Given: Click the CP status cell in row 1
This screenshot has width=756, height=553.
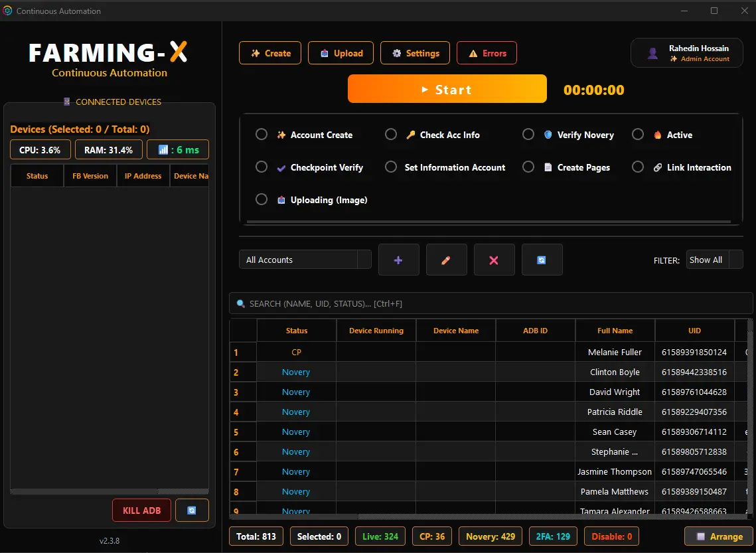Looking at the screenshot, I should click(297, 352).
